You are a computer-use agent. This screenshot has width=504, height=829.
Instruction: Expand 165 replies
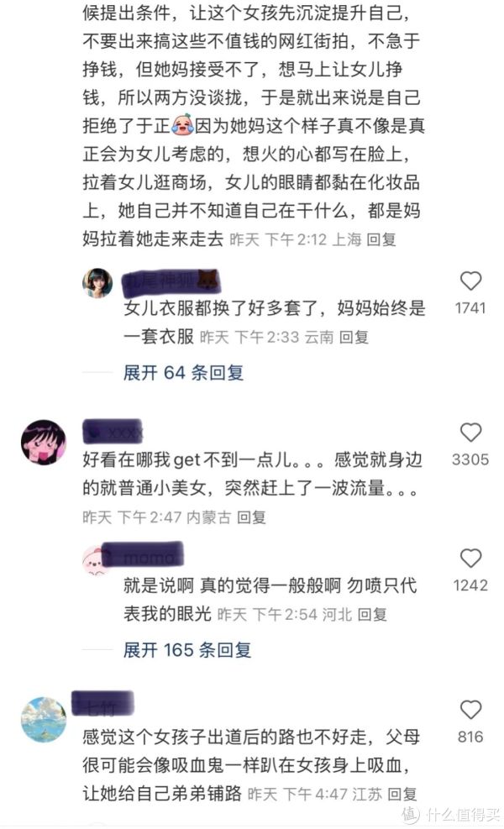(186, 650)
